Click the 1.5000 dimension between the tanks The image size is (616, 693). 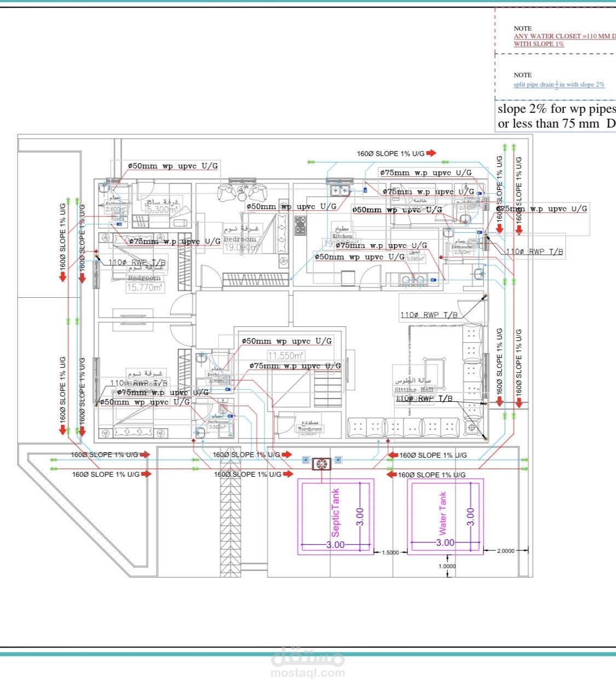(390, 552)
